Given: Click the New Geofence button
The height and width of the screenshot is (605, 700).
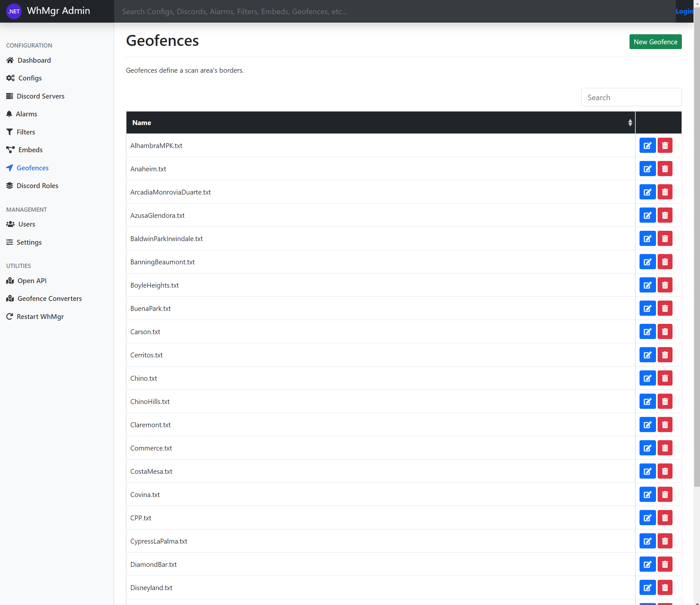Looking at the screenshot, I should click(655, 42).
